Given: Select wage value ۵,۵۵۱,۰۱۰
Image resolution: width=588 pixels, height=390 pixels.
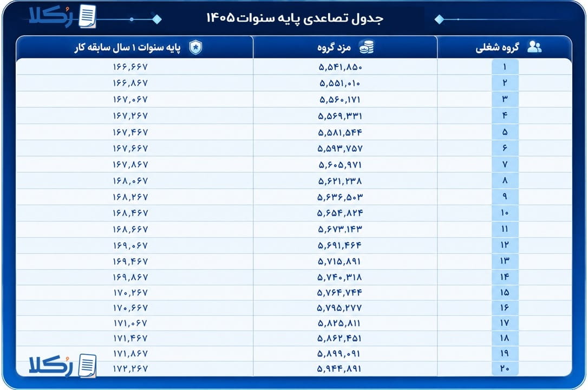Looking at the screenshot, I should 339,83.
